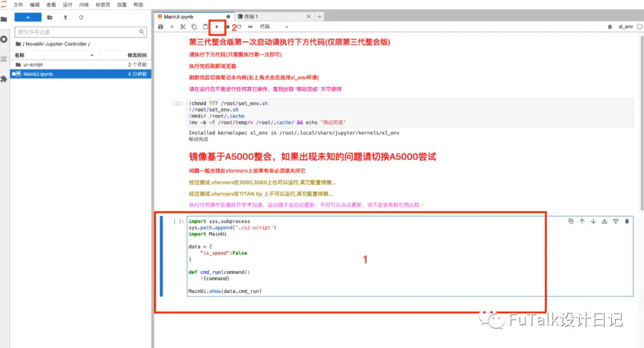Run the selected cell with the play button
644x348 pixels.
click(217, 27)
